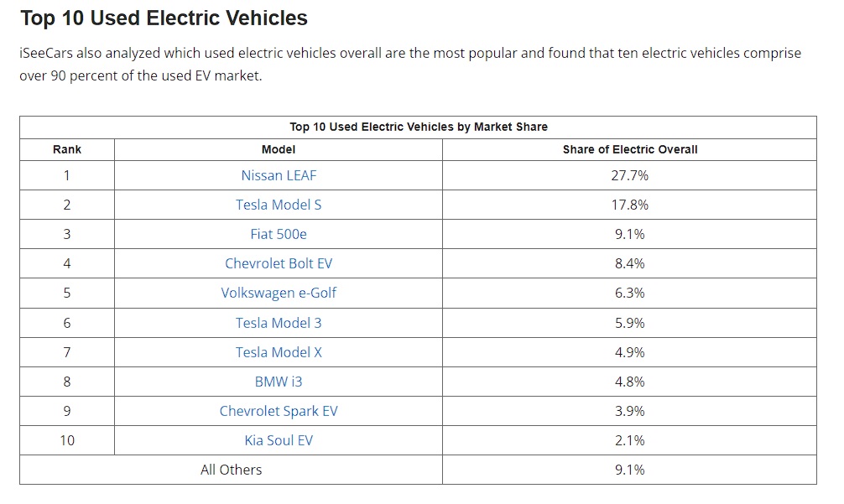Open the Nissan LEAF link
The height and width of the screenshot is (504, 844).
tap(279, 175)
